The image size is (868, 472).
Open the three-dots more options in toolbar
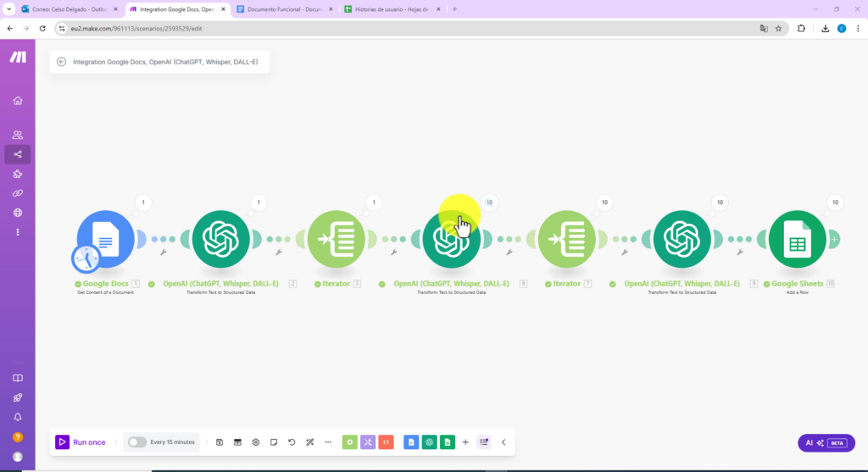coord(328,442)
